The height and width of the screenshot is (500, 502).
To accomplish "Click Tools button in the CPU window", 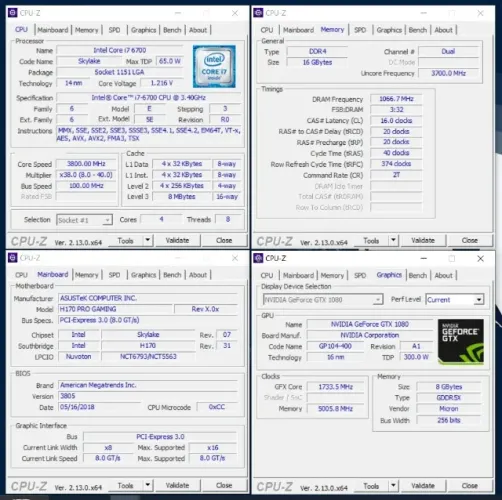I will (x=125, y=240).
